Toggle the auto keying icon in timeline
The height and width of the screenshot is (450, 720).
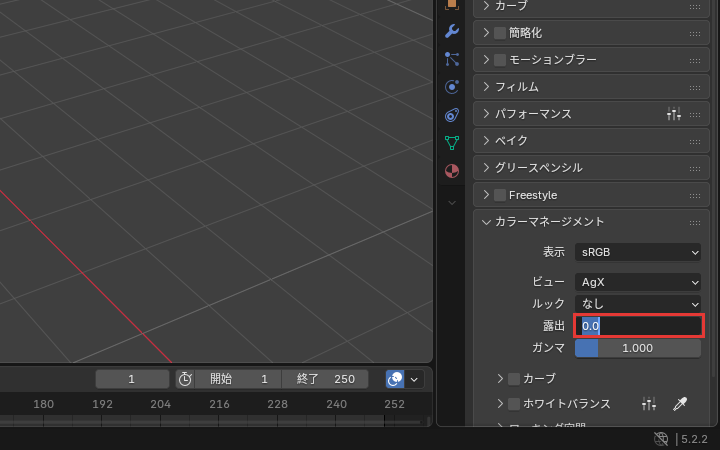coord(395,379)
